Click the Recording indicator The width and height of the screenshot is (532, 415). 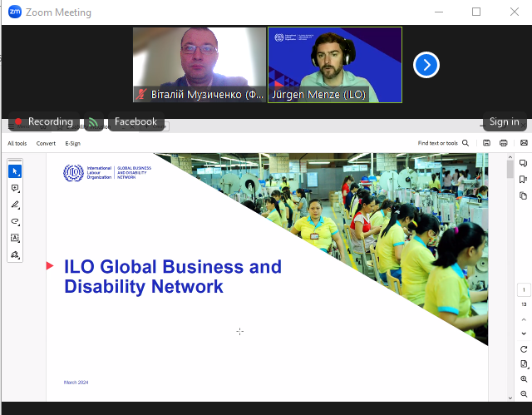click(44, 121)
